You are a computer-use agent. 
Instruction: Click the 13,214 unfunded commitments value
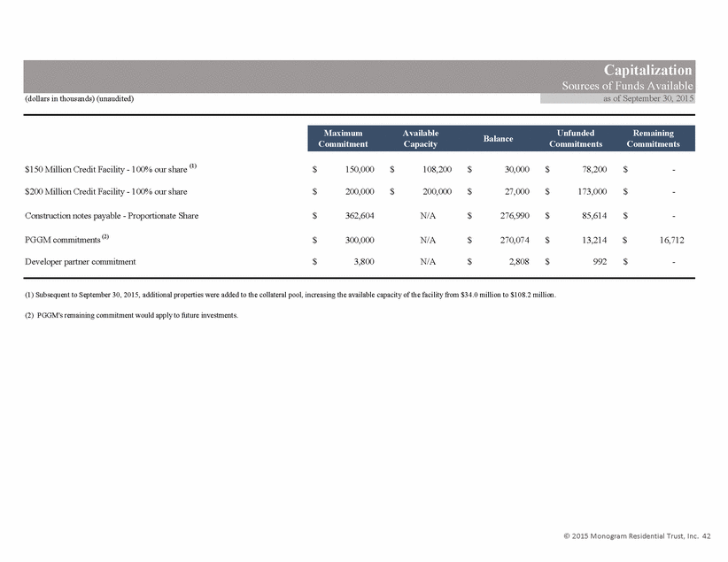point(594,240)
